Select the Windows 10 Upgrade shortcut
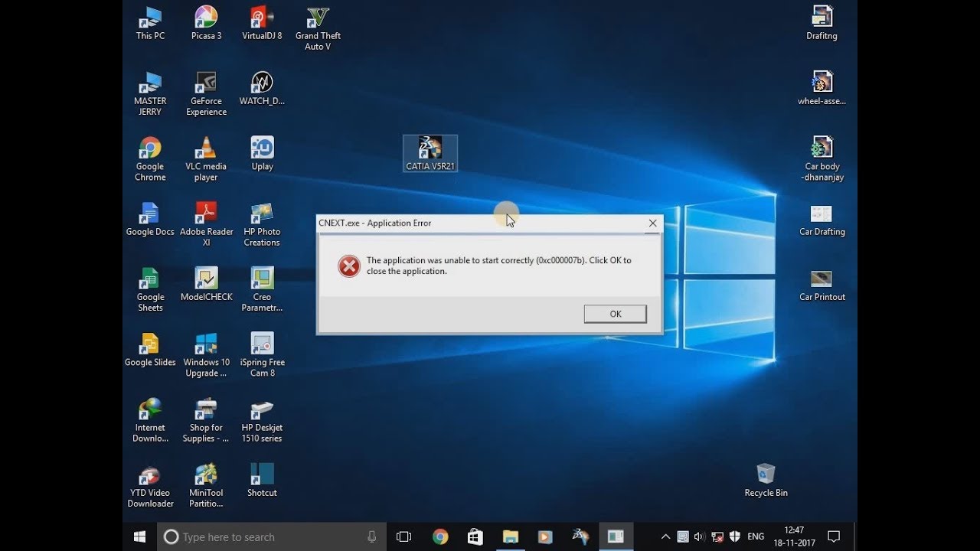Screen dimensions: 980x551 pos(206,355)
